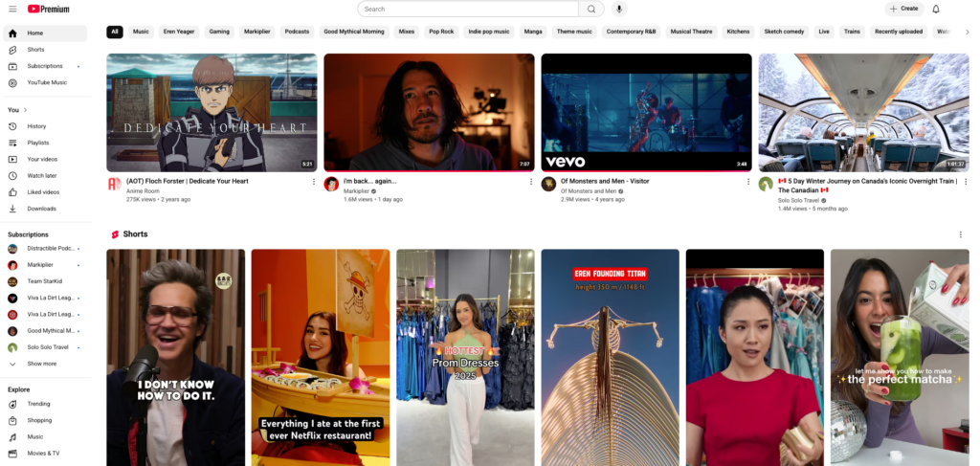
Task: Expand the You section chevron
Action: pos(26,110)
